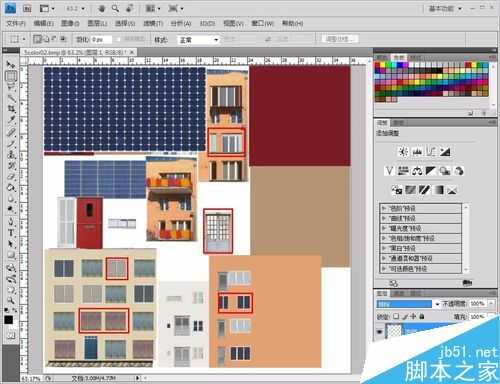Screen dimensions: 500x384
Task: Open the Style dropdown set to 正常
Action: coord(198,40)
